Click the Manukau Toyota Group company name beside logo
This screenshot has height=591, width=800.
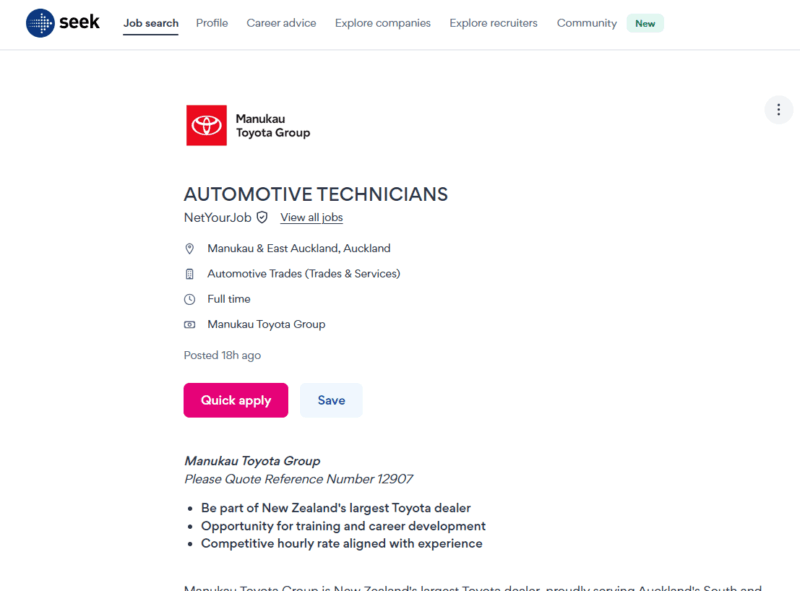click(272, 126)
